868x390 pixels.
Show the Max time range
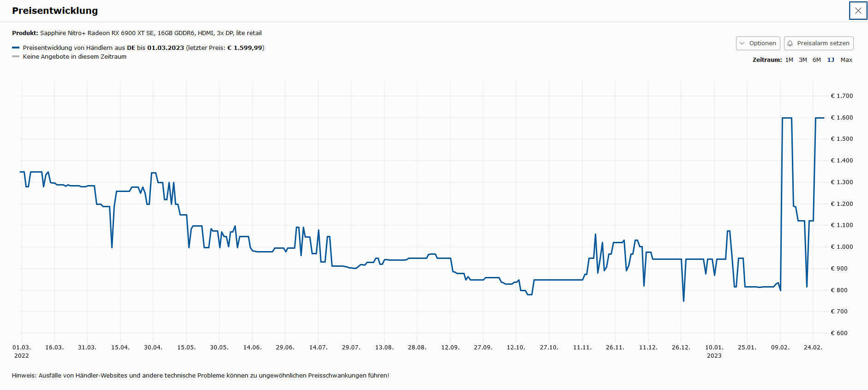tap(846, 60)
